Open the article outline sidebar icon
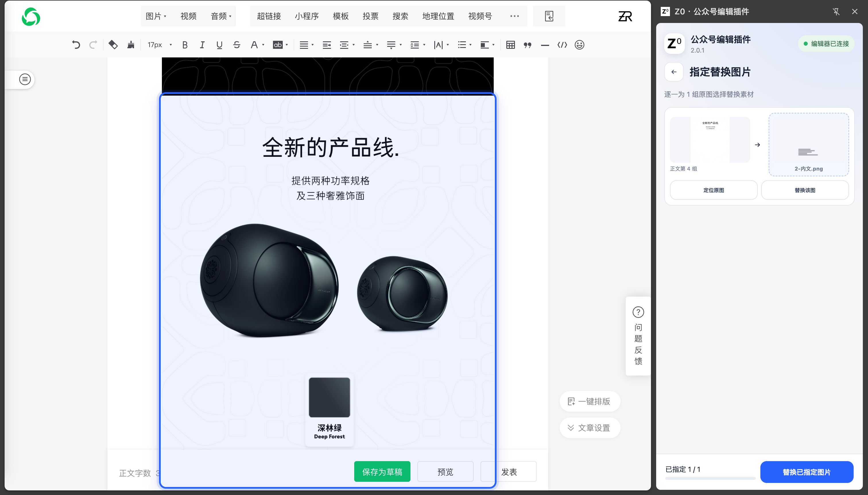 point(25,79)
